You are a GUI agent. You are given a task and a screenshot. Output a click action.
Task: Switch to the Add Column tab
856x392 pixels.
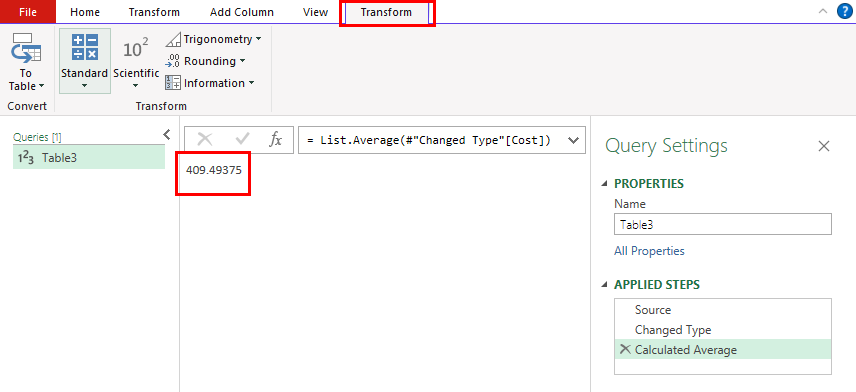(242, 12)
